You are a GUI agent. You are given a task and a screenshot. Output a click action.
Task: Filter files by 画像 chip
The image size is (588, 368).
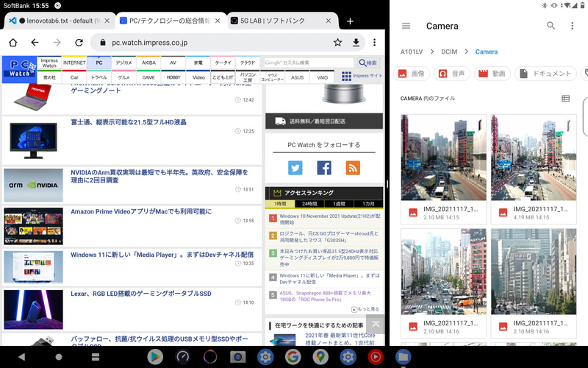tap(412, 74)
